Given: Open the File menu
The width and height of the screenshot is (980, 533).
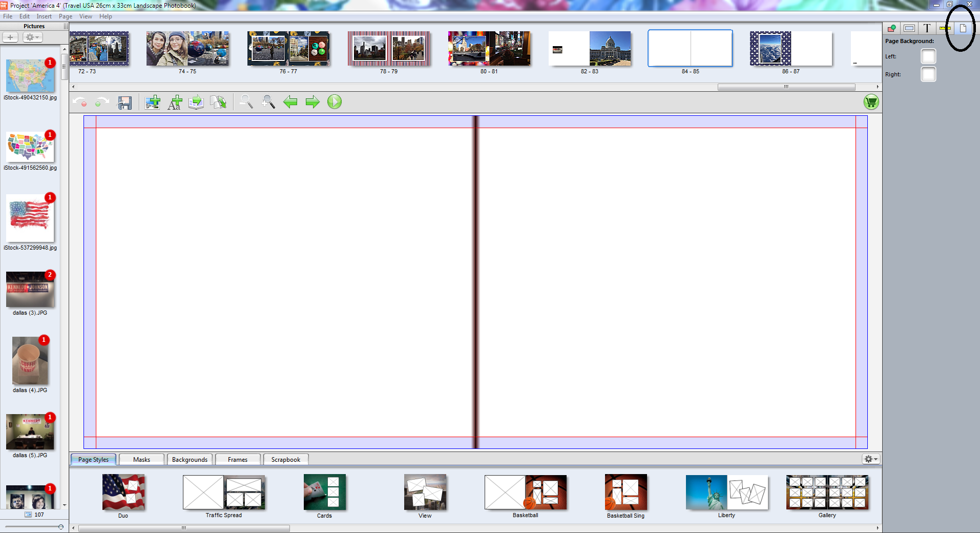Looking at the screenshot, I should (8, 16).
